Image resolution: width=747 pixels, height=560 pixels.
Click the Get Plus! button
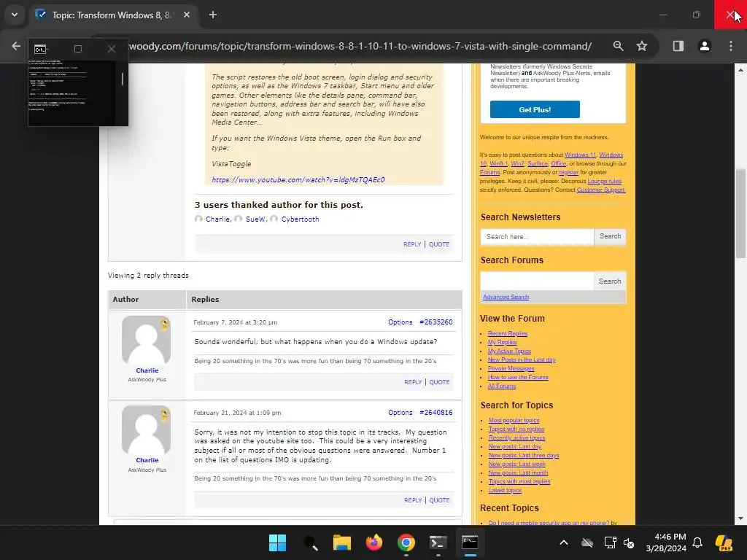(x=535, y=109)
